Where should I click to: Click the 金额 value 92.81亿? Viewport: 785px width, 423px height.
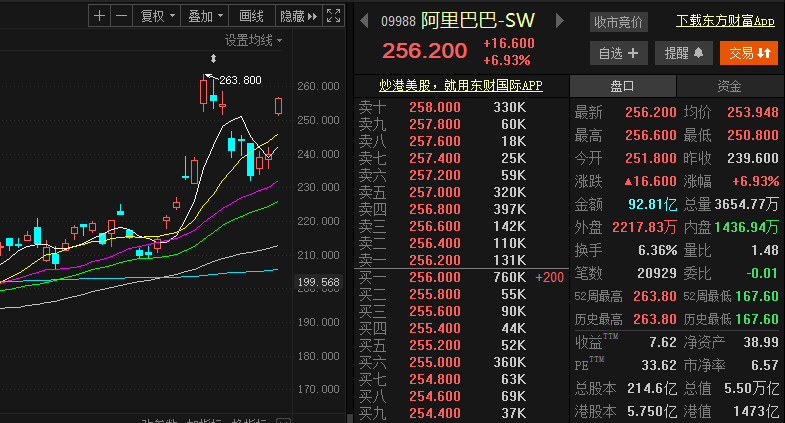652,204
